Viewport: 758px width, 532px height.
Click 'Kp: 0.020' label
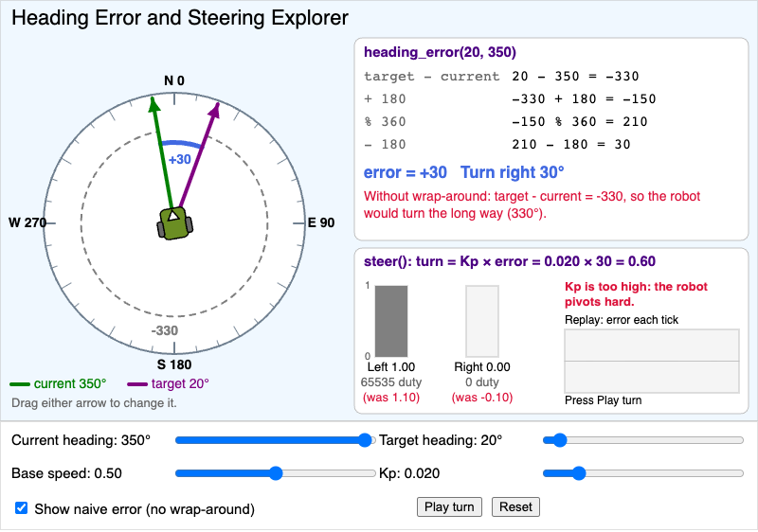tap(409, 473)
